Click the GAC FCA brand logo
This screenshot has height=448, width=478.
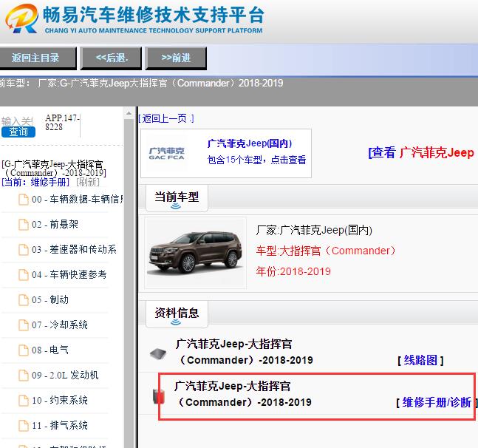tap(167, 154)
